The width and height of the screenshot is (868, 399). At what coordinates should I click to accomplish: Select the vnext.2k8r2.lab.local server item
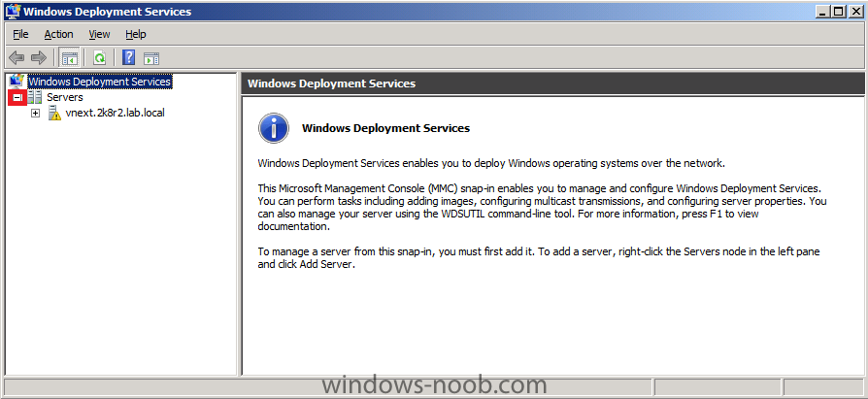pyautogui.click(x=116, y=113)
